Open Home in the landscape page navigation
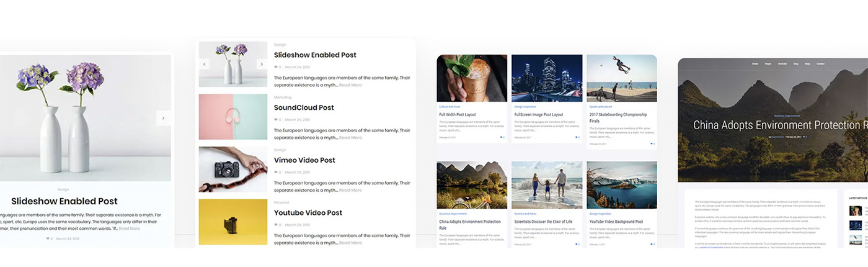This screenshot has width=868, height=267. [x=755, y=64]
